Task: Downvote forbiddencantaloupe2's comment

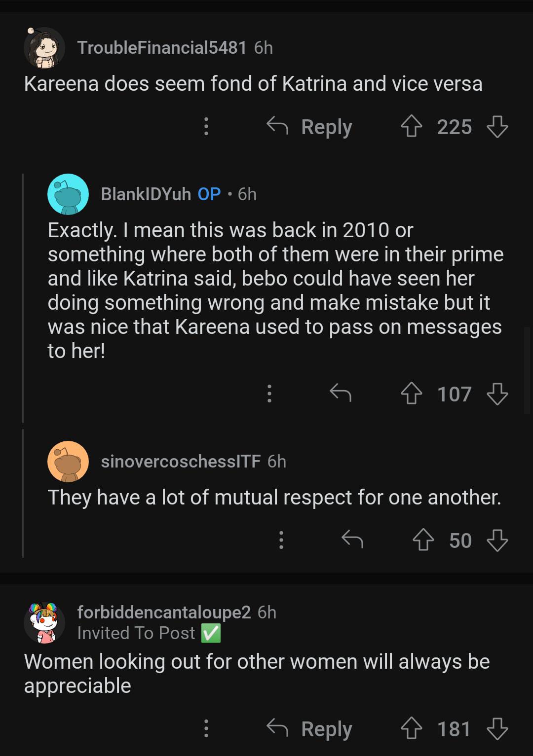Action: 497,728
